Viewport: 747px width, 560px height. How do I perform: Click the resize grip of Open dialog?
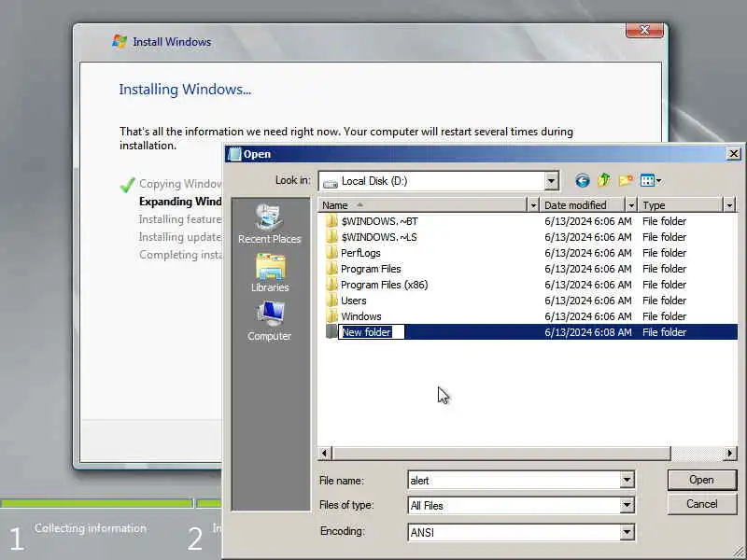(740, 553)
